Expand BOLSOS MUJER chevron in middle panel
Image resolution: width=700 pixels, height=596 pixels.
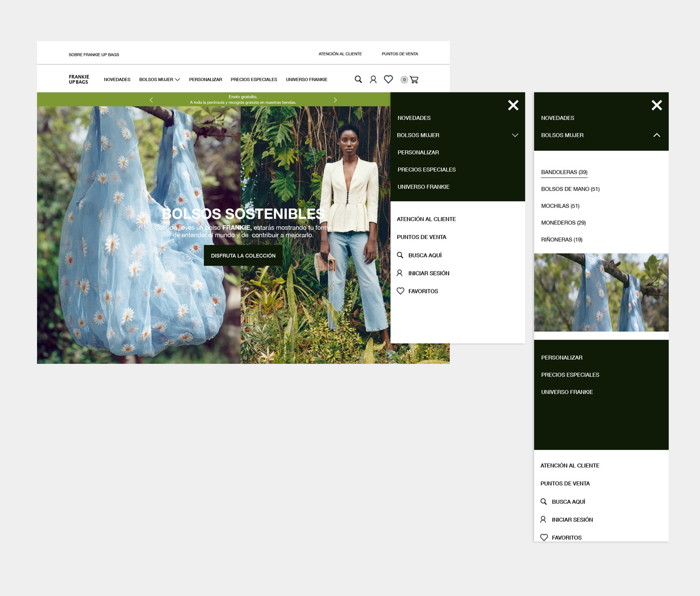click(515, 135)
